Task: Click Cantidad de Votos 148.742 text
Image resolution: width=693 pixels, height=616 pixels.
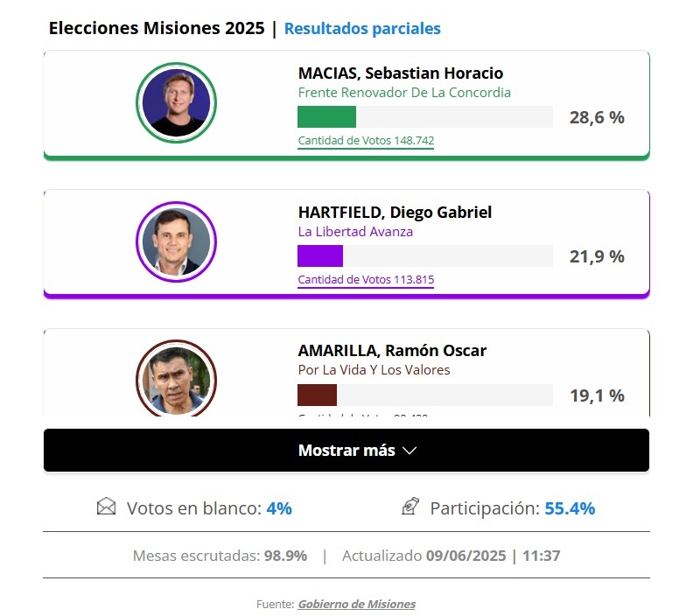Action: 366,141
